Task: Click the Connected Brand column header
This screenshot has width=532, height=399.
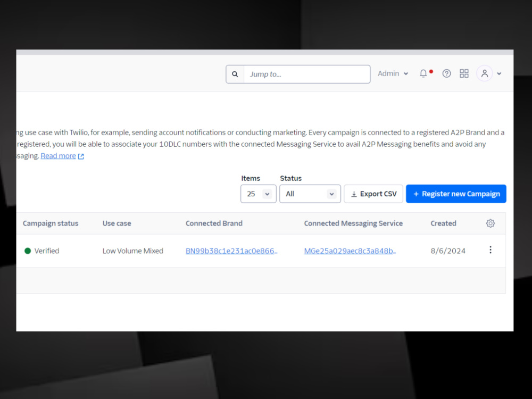Action: pos(214,223)
